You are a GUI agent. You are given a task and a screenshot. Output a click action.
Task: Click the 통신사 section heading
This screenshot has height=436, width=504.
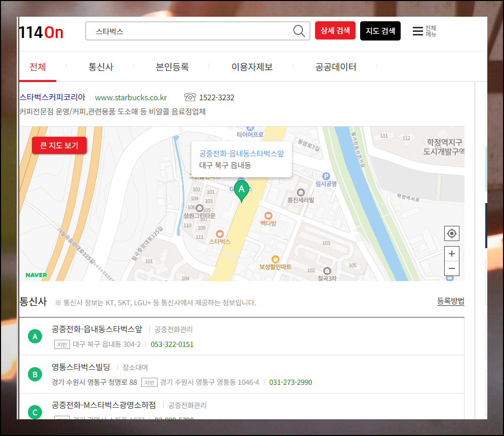pos(33,302)
